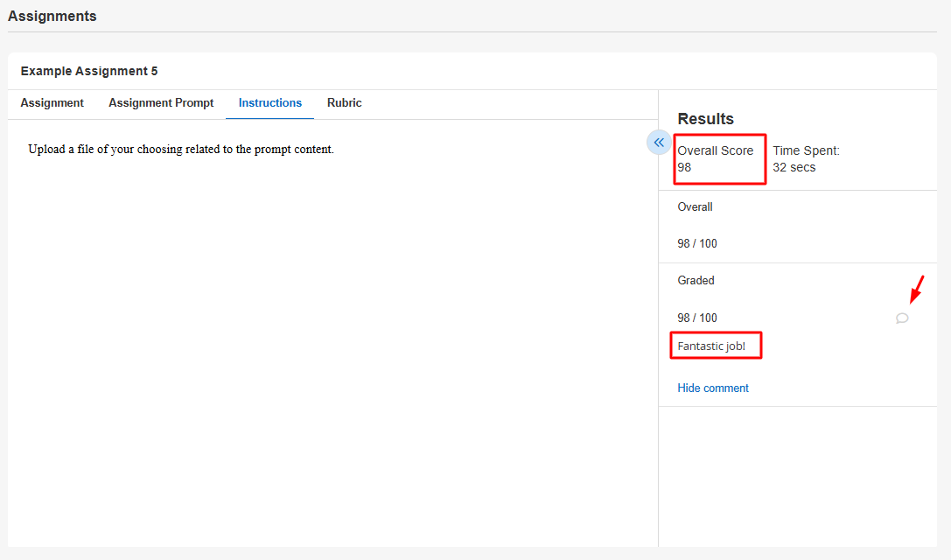Click the 98 / 100 score under Graded
The width and height of the screenshot is (951, 560).
tap(696, 318)
